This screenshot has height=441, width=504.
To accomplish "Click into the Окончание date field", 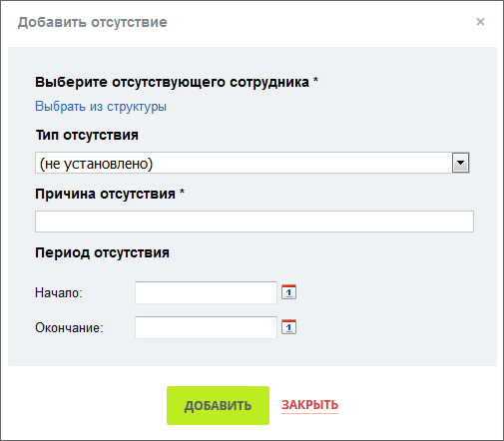I will (x=206, y=327).
